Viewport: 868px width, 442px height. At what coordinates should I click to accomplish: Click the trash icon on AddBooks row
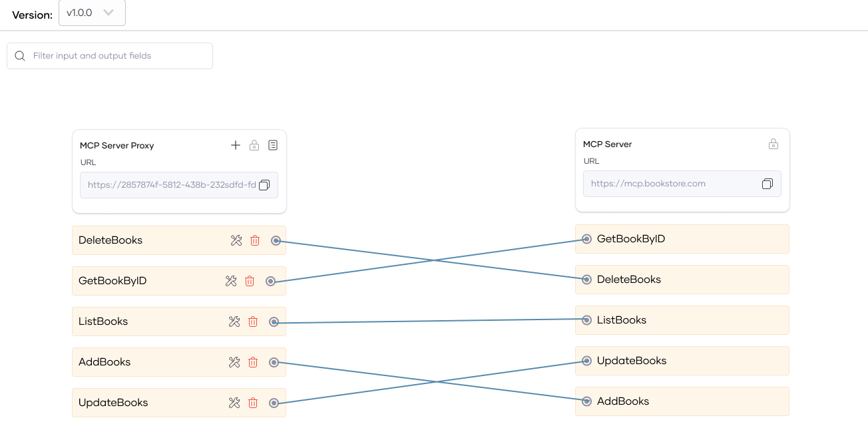tap(252, 362)
